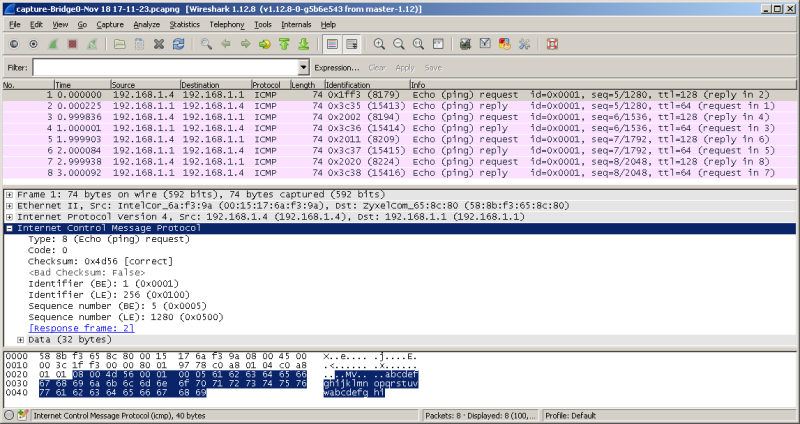
Task: Open expert info from the status bar circle
Action: 9,415
